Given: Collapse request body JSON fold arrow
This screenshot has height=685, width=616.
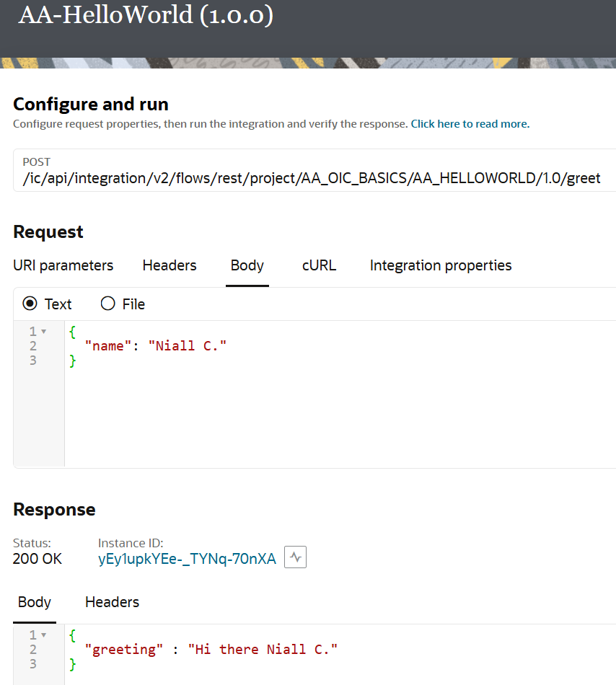Looking at the screenshot, I should 44,332.
